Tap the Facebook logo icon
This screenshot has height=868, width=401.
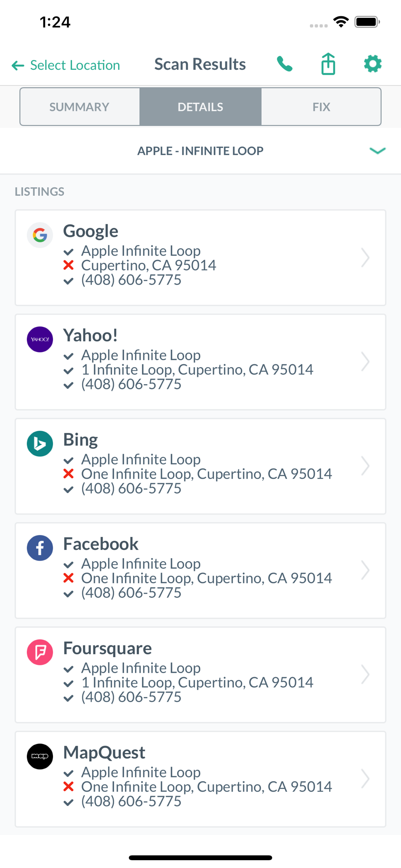40,548
